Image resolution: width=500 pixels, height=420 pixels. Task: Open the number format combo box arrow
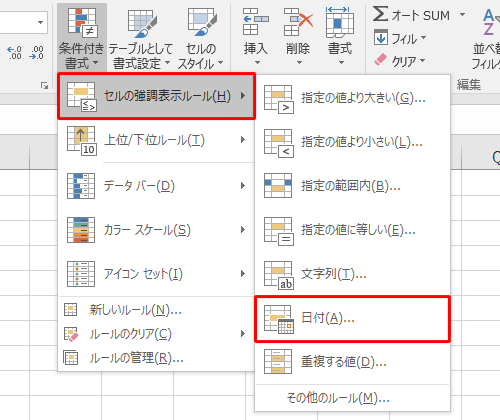point(40,22)
